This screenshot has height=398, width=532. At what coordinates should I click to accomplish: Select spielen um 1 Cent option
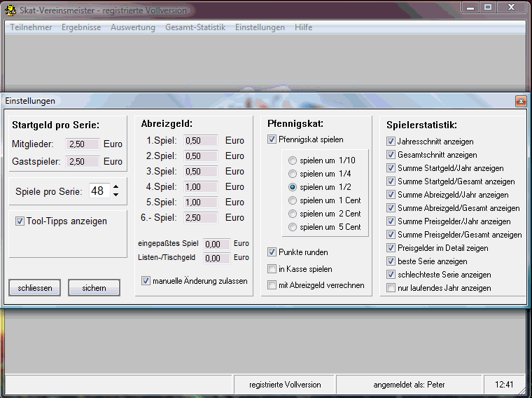click(293, 200)
